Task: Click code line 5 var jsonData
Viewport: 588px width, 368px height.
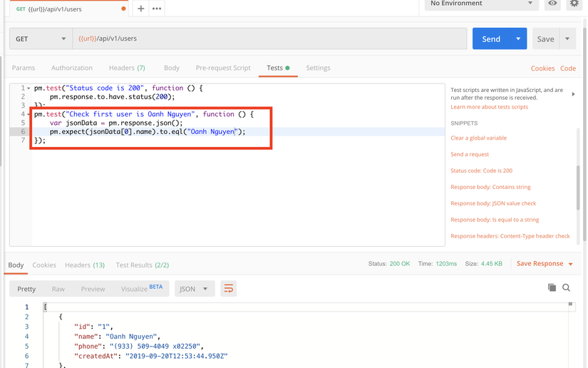Action: coord(116,123)
